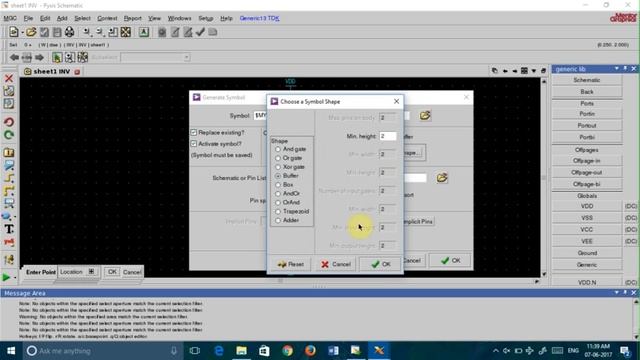Screen dimensions: 640x360
Task: Click the check and save toolbar icon
Action: [x=44, y=32]
